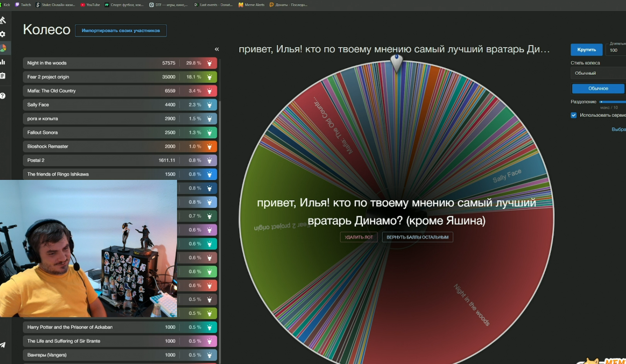Viewport: 626px width, 364px height.
Task: Click the 1611.11 amount on Postal 2 row
Action: click(167, 160)
